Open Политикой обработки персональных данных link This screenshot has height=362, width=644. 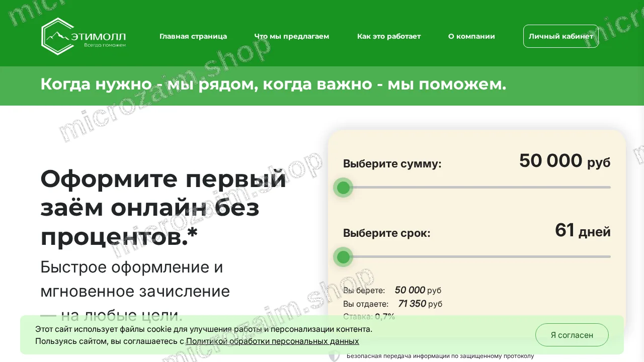pyautogui.click(x=273, y=341)
